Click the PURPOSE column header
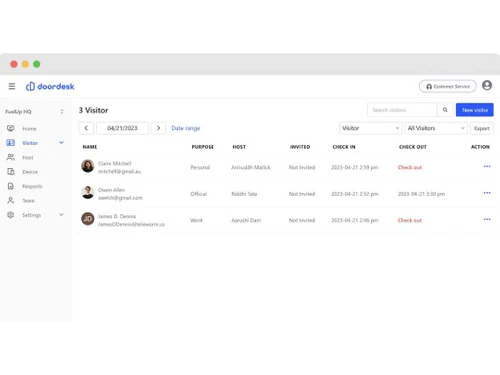Screen dimensions: 500x375 click(203, 147)
